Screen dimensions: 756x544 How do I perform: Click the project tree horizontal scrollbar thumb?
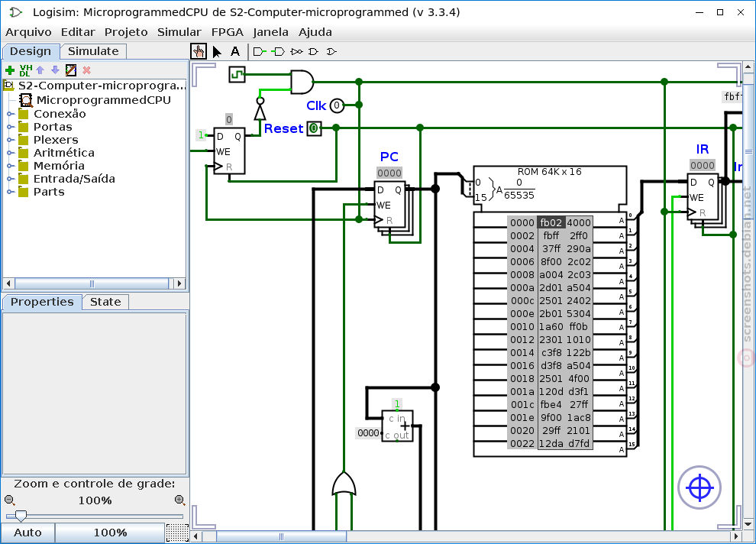(92, 283)
